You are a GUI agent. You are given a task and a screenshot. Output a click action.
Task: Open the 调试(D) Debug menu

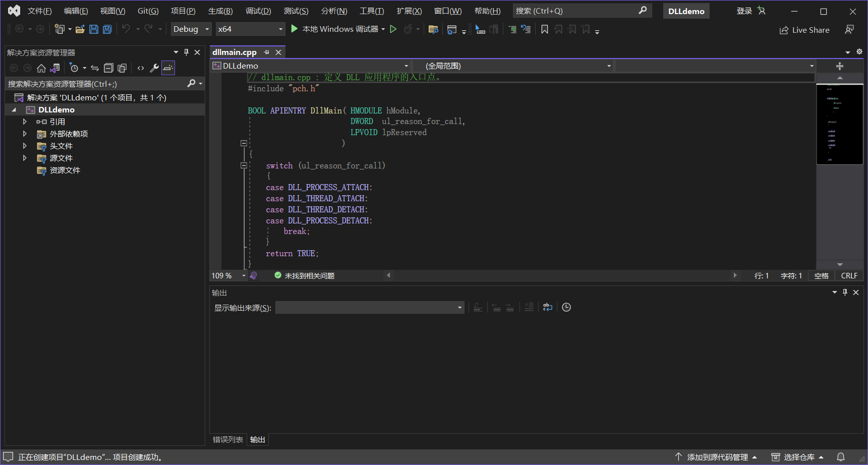coord(258,11)
